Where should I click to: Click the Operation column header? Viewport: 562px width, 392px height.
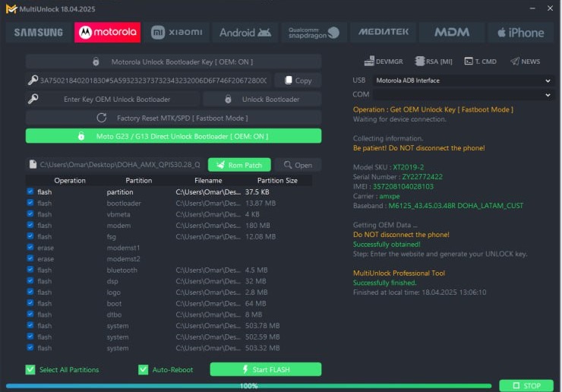coord(70,180)
